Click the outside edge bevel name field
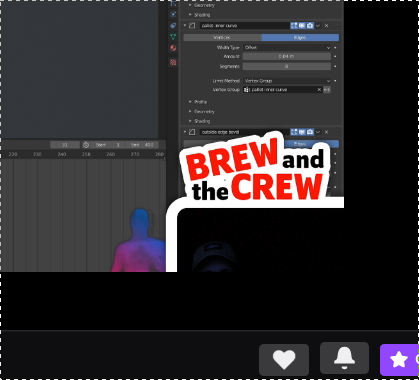This screenshot has height=380, width=419. tap(245, 132)
